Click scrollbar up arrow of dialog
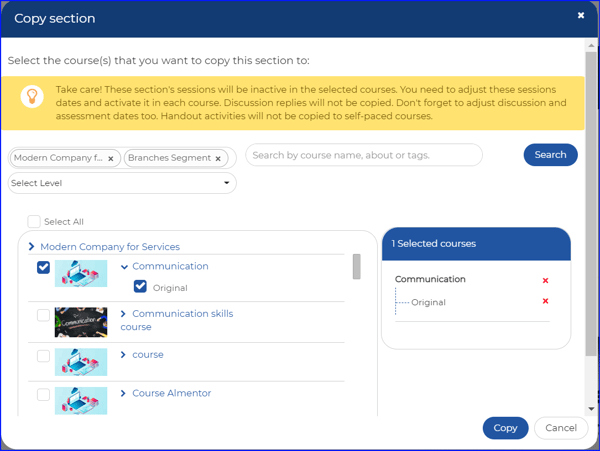 pos(591,45)
